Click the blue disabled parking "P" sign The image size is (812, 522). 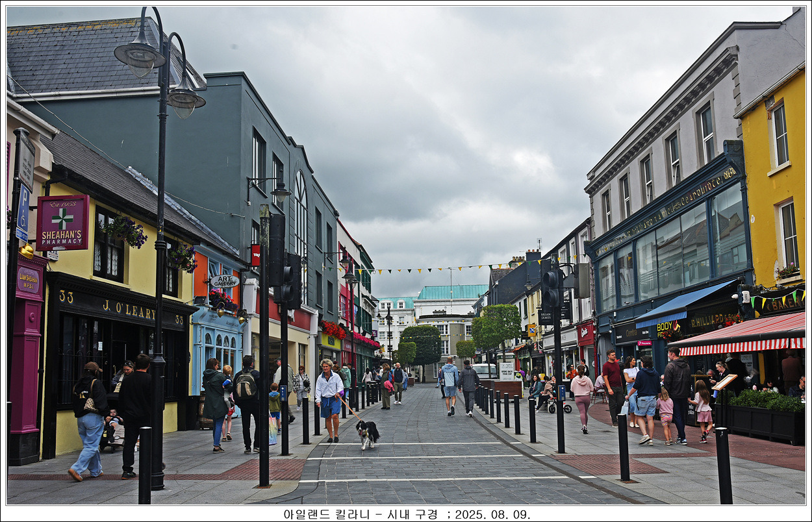[x=23, y=208]
